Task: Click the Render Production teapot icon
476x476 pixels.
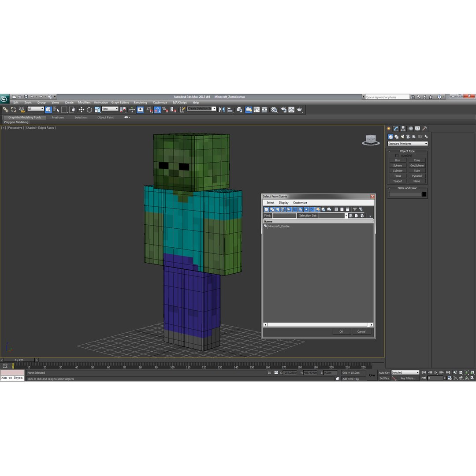Action: (x=299, y=110)
